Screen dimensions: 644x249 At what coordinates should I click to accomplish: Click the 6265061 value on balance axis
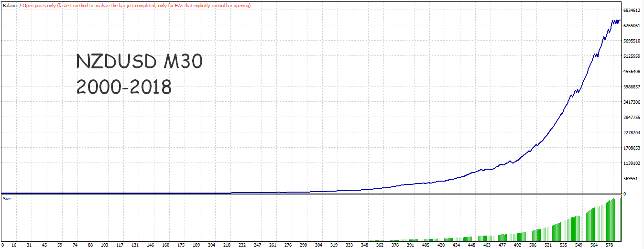[x=632, y=25]
